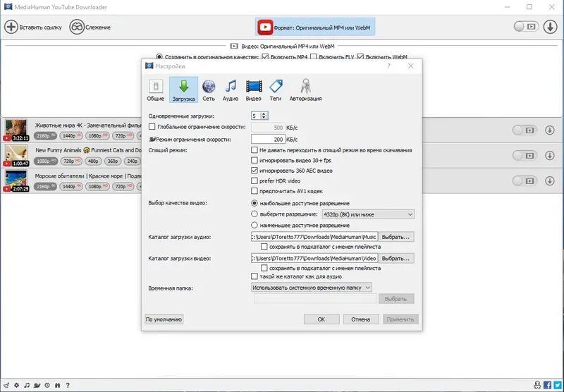
Task: Open the Авторизация keys tab
Action: (x=305, y=90)
